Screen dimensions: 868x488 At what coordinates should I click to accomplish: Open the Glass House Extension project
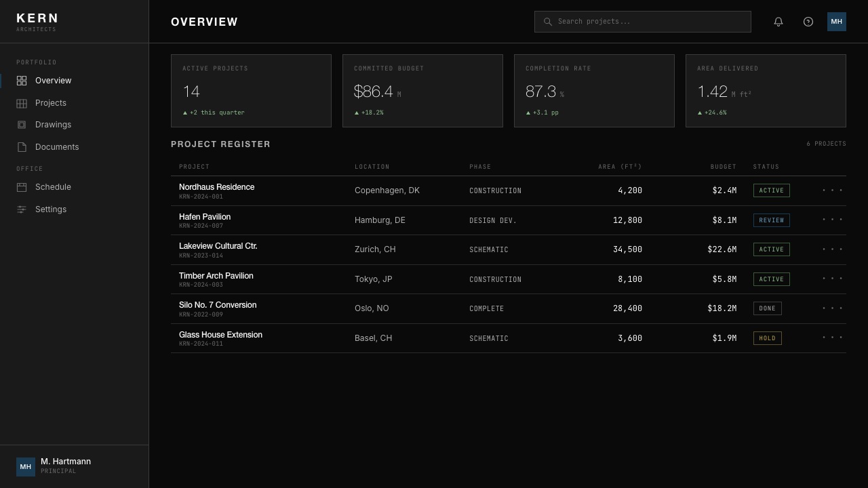coord(220,335)
